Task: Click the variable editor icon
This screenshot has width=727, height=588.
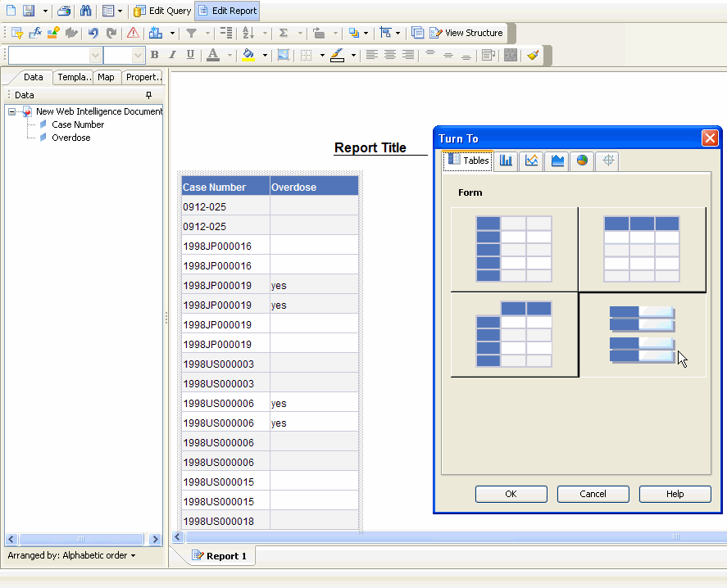Action: tap(53, 33)
